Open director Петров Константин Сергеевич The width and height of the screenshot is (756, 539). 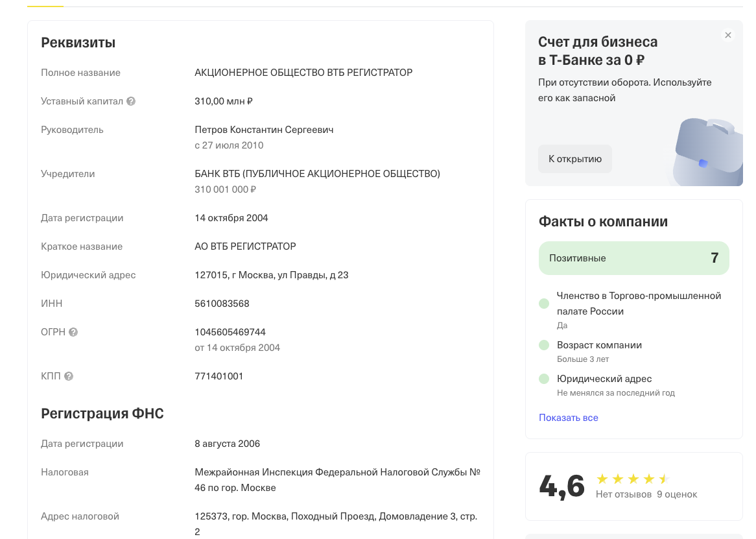tap(264, 130)
